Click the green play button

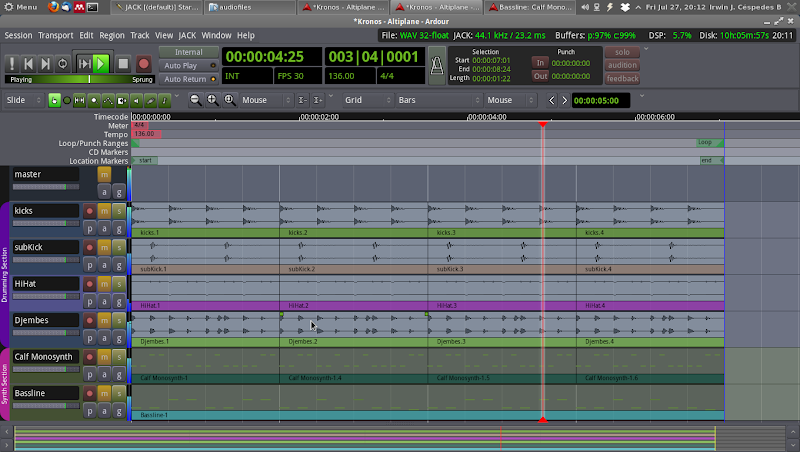pos(101,64)
